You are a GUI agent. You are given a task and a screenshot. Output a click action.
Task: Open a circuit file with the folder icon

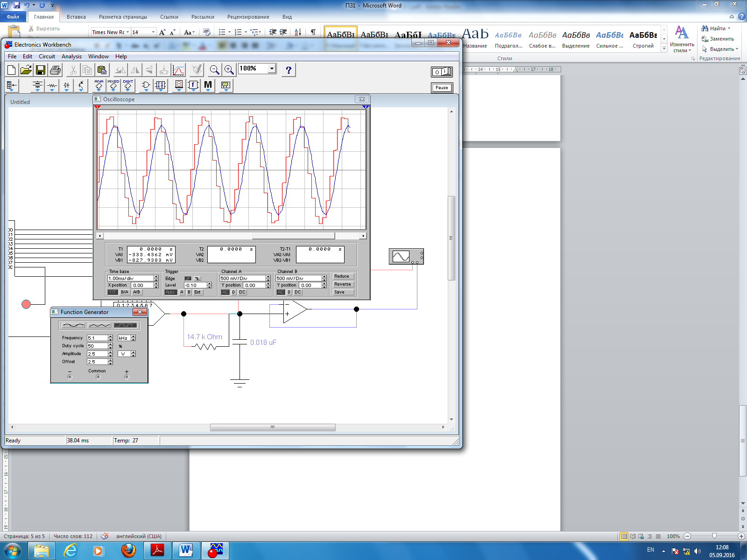click(26, 70)
